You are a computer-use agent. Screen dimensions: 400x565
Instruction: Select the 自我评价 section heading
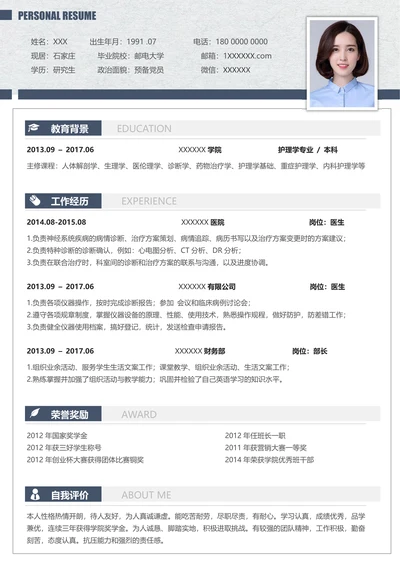pos(63,494)
